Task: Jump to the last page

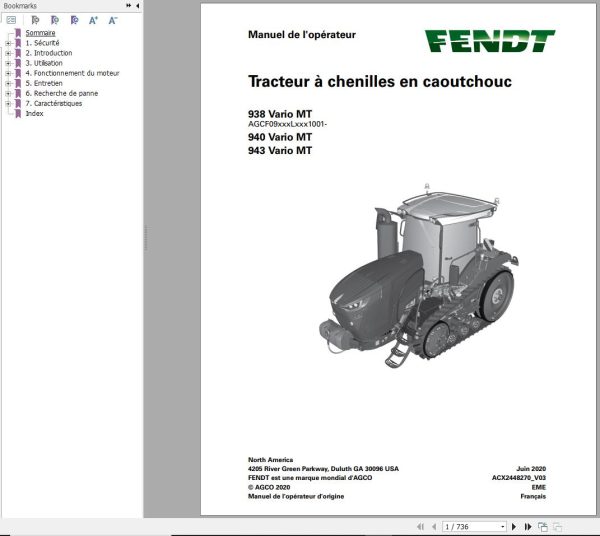Action: (x=528, y=527)
